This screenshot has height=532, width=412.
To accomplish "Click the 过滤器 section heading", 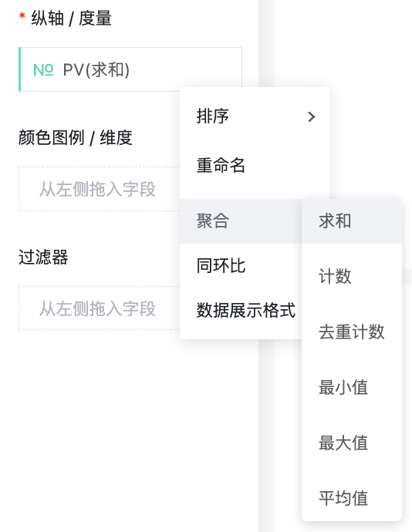I will pyautogui.click(x=43, y=258).
